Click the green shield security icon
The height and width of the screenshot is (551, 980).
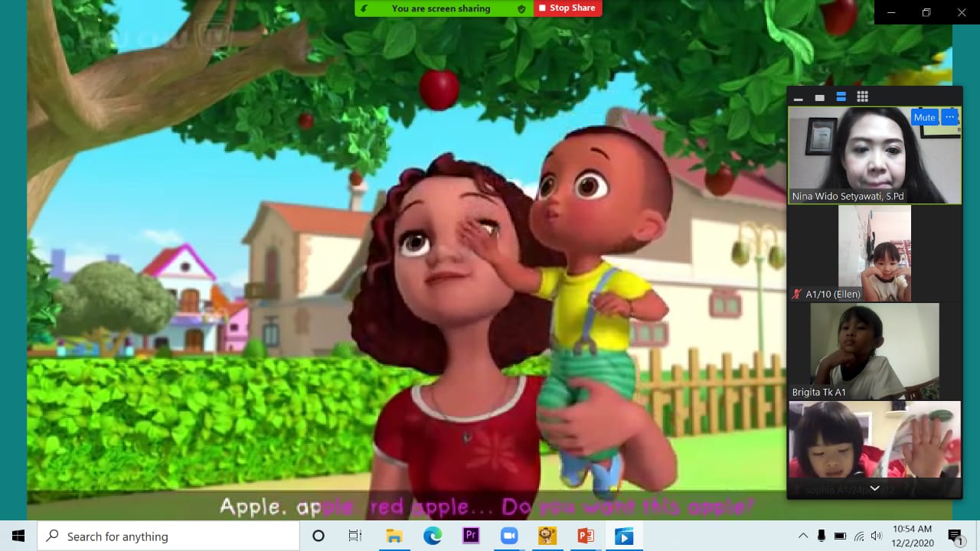(x=521, y=8)
